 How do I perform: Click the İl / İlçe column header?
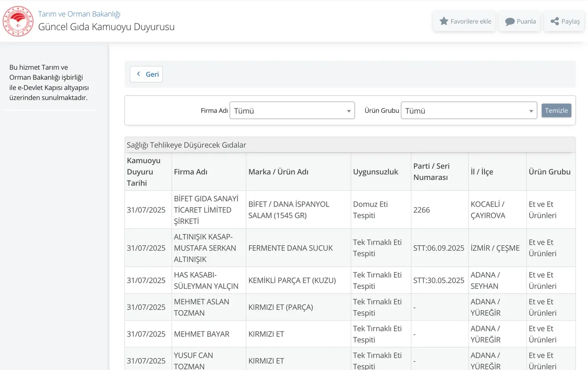tap(482, 172)
